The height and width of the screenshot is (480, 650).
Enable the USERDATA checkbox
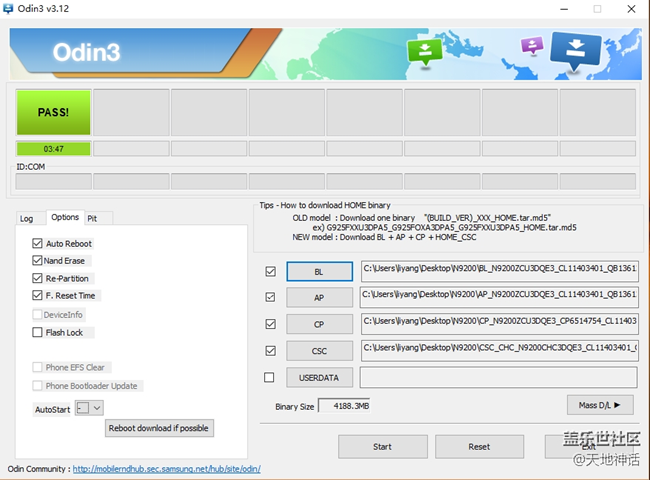click(269, 377)
